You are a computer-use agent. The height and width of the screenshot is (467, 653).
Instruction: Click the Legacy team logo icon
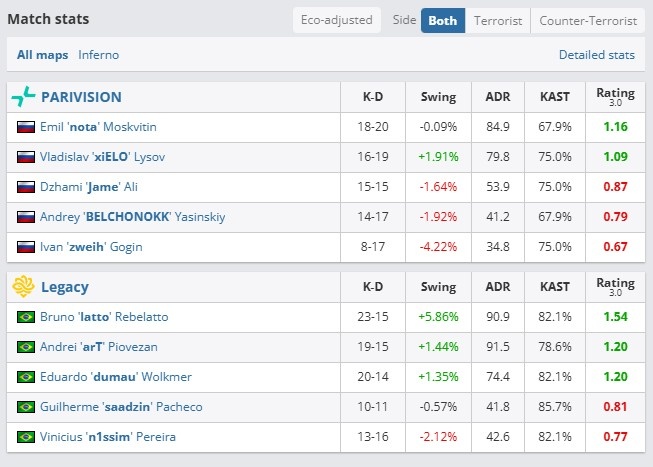click(x=23, y=287)
